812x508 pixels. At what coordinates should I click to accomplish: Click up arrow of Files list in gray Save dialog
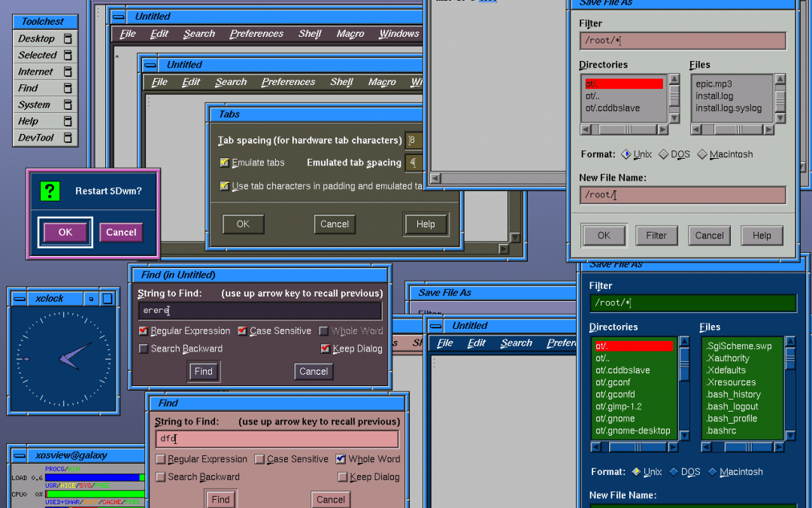tap(780, 79)
